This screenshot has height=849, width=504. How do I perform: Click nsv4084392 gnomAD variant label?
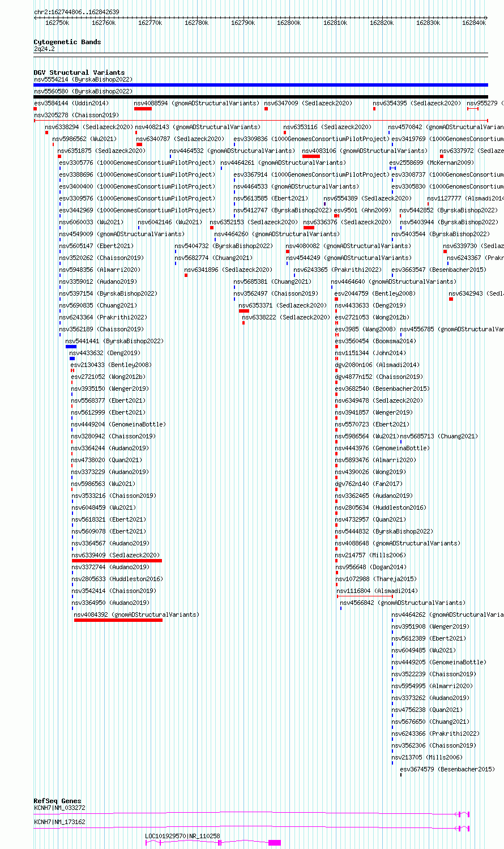[x=136, y=615]
